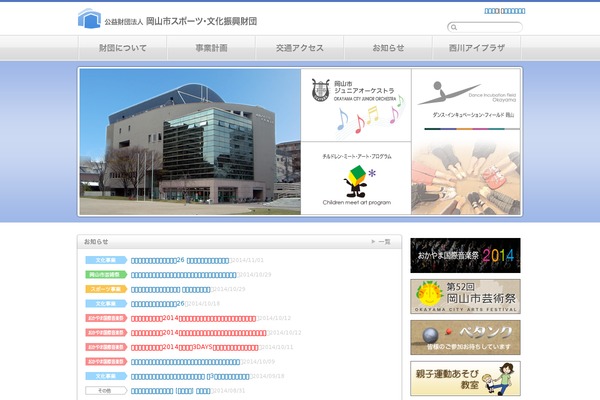The image size is (600, 400).
Task: Open the 岡山市ジュニアオーケストラ banner
Action: click(x=356, y=105)
